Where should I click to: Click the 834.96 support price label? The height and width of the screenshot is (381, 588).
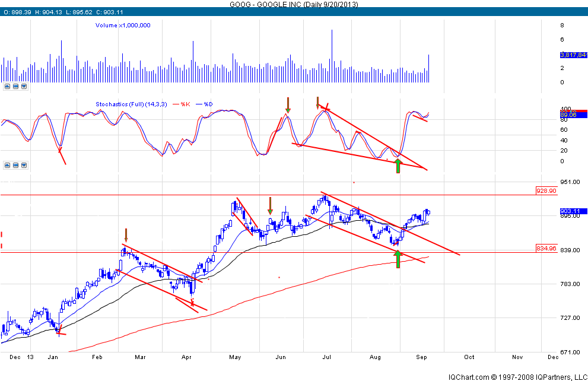[x=545, y=249]
